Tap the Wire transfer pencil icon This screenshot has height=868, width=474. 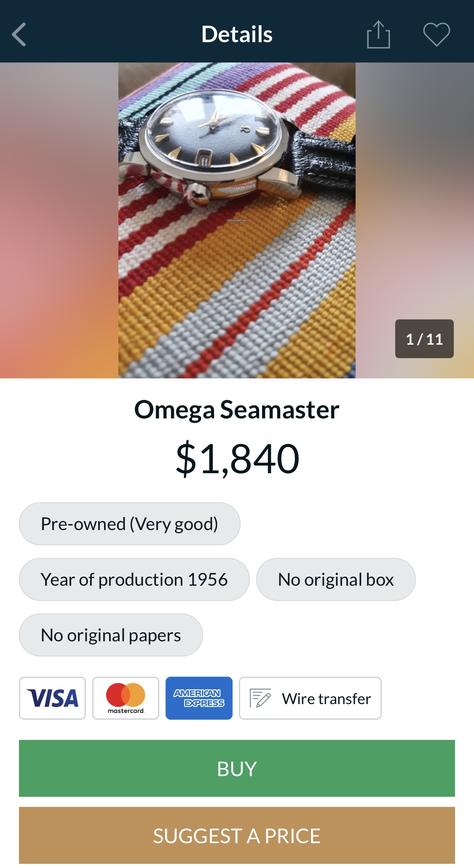[260, 698]
